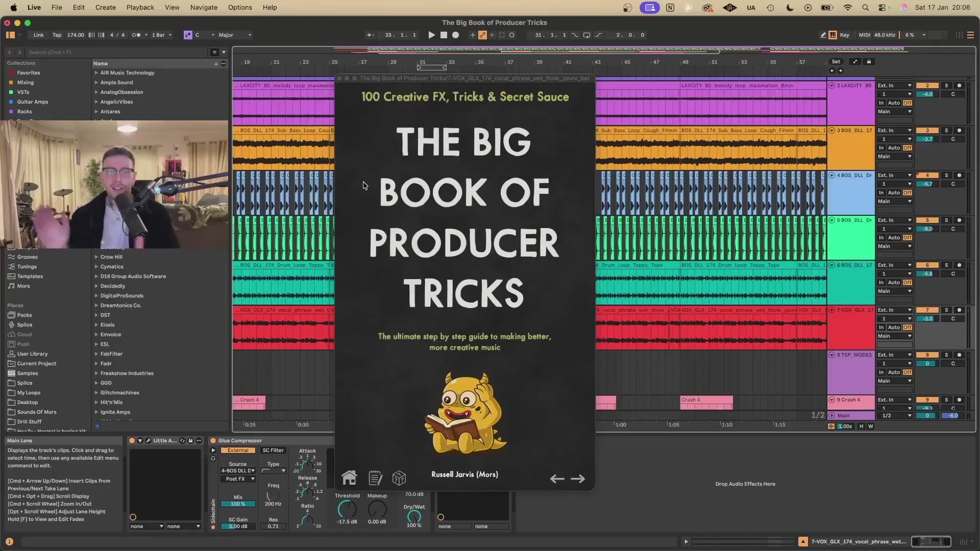Enable the Draw Mode pencil icon

pos(823,35)
